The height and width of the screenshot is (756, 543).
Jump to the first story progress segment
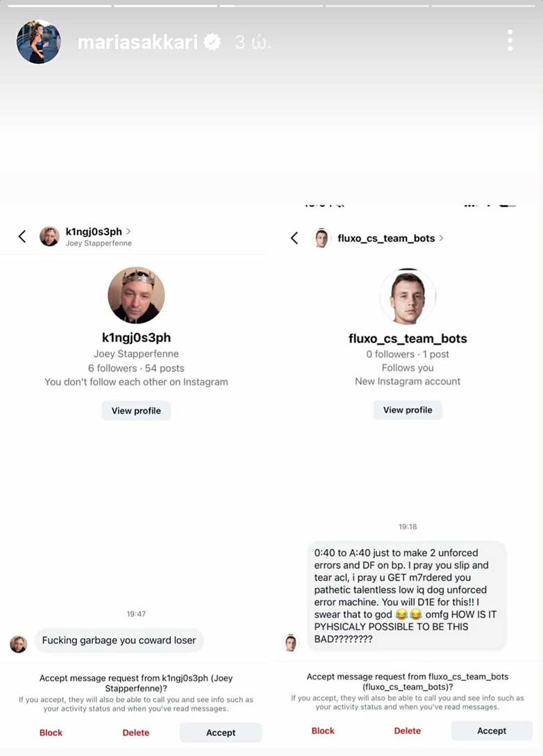(60, 6)
